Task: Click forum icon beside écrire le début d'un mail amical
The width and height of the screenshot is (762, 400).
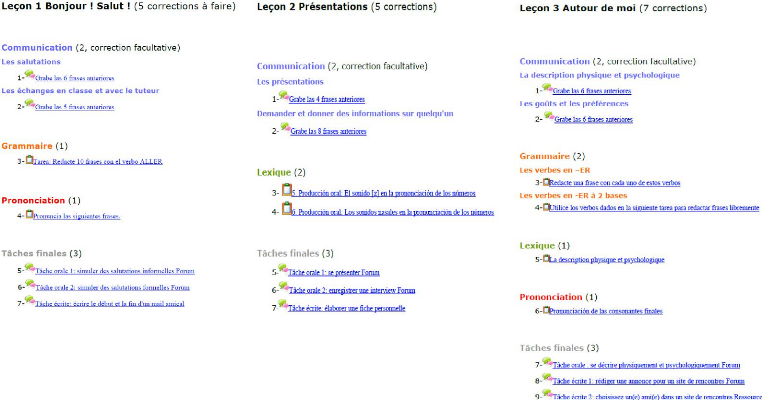Action: [30, 301]
